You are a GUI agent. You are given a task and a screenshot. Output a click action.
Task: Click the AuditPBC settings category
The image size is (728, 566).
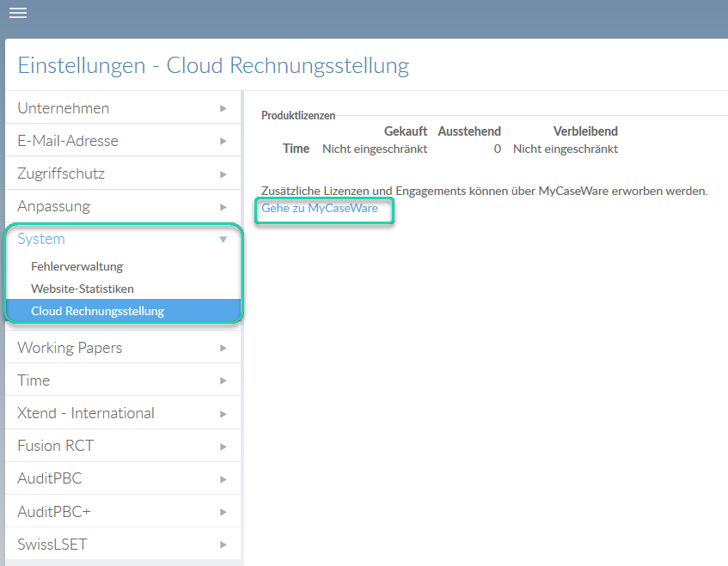click(x=50, y=478)
